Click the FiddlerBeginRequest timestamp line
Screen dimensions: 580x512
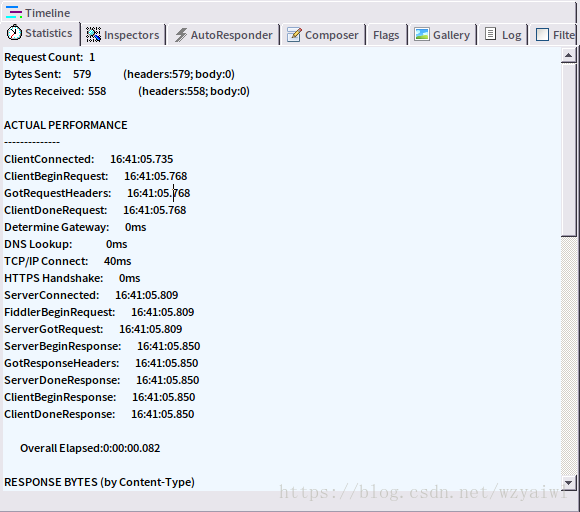coord(99,313)
